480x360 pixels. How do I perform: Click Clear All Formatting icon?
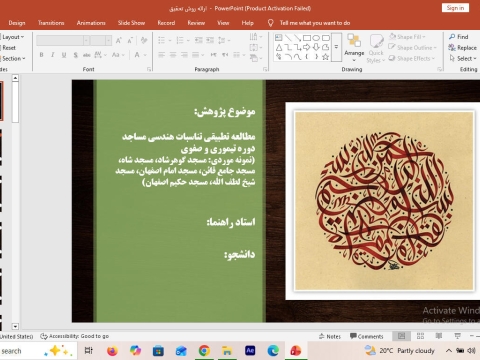[144, 41]
